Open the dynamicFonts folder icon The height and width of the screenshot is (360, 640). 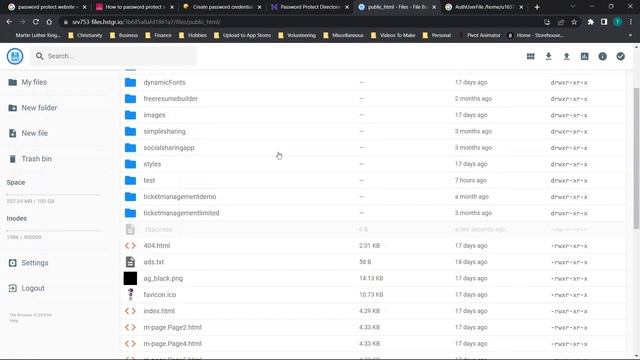[130, 82]
